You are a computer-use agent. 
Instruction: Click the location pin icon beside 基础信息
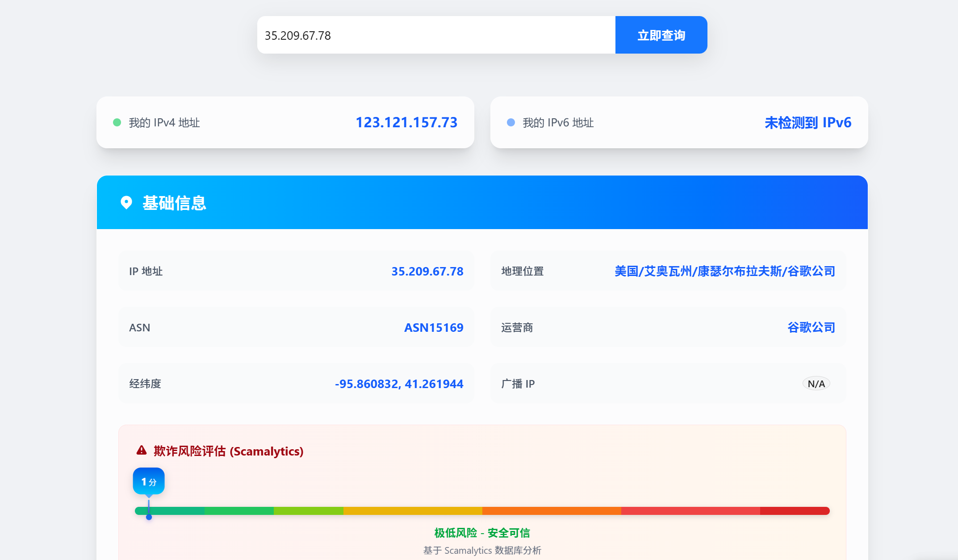click(x=126, y=203)
